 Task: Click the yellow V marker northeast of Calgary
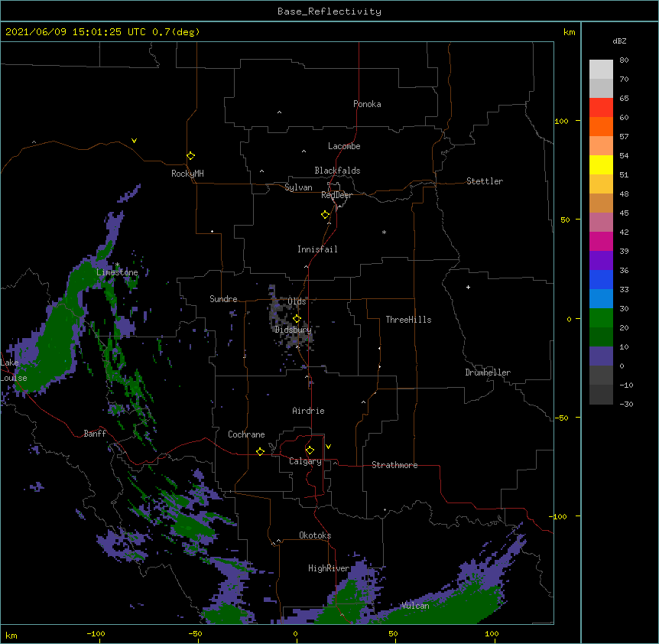click(x=328, y=447)
